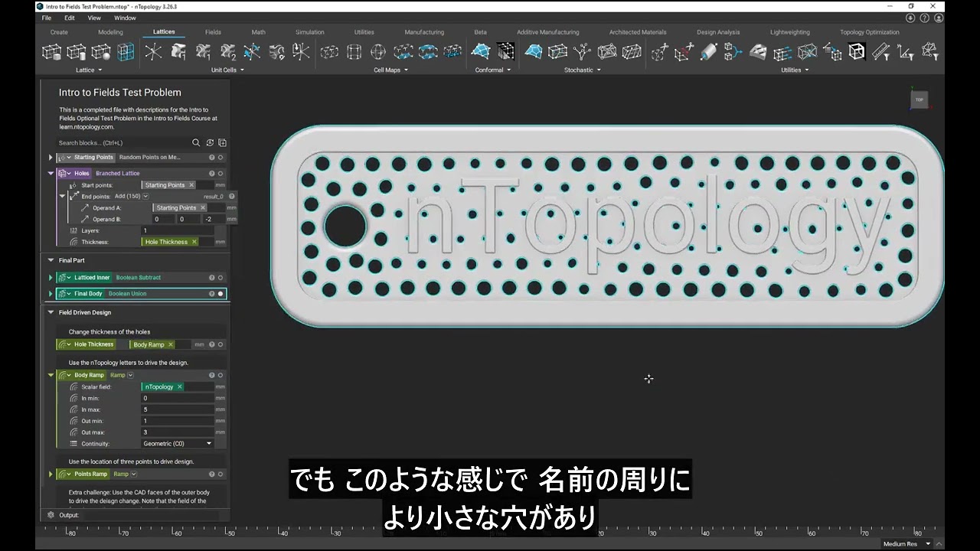This screenshot has height=551, width=980.
Task: Open the Unit Cells group dropdown
Action: [x=242, y=70]
